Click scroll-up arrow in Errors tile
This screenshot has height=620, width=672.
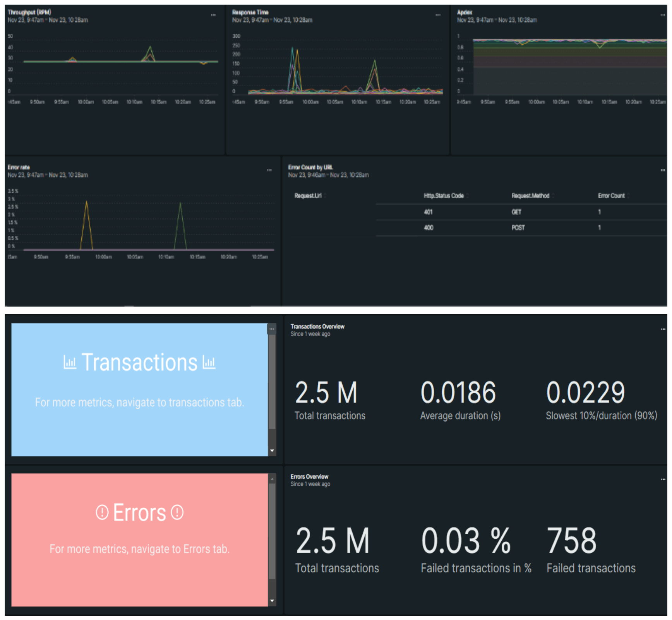[272, 480]
